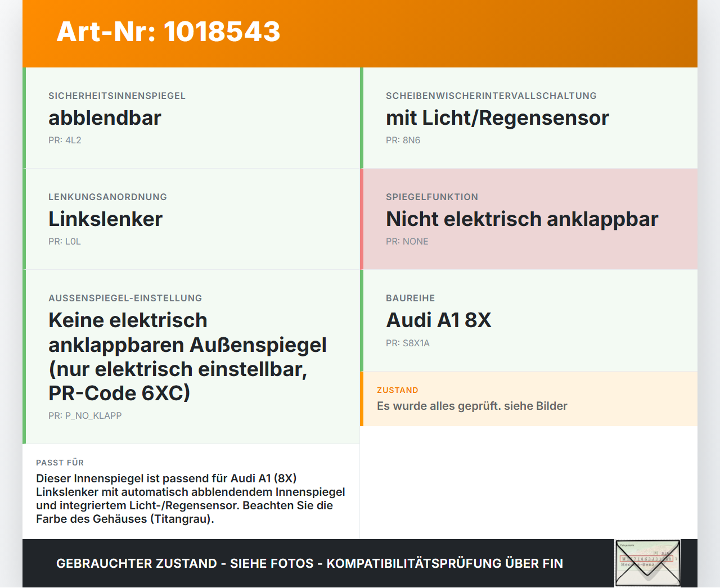Select the 'PR: P_NO_KLAPP' code
Viewport: 720px width, 588px height.
click(x=85, y=415)
